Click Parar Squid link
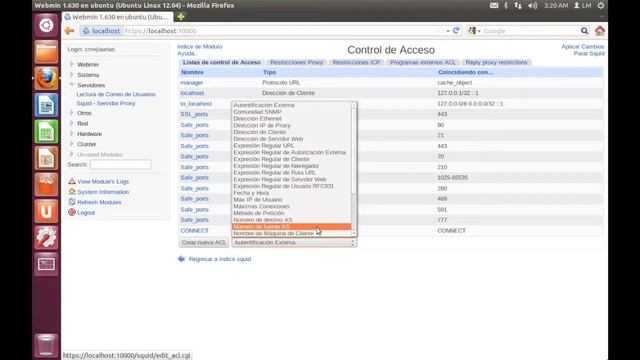 click(589, 53)
